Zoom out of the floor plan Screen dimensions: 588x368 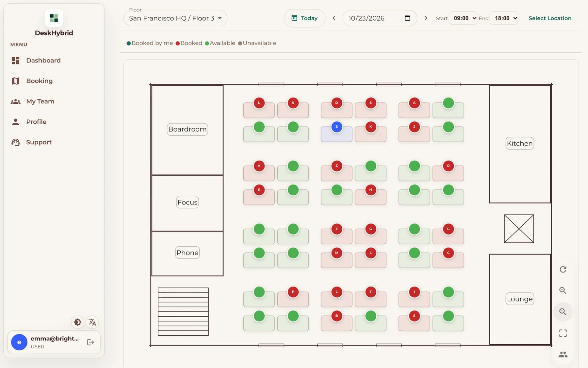(x=563, y=312)
